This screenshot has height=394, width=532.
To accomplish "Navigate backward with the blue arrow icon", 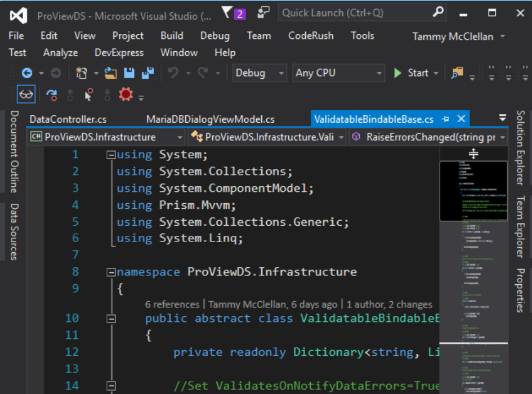I will (x=27, y=73).
